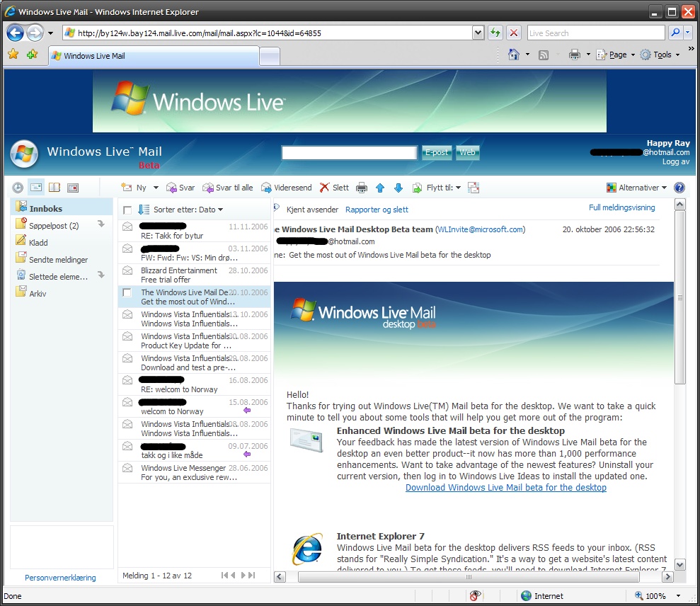Select the contacts book view icon

tap(54, 188)
